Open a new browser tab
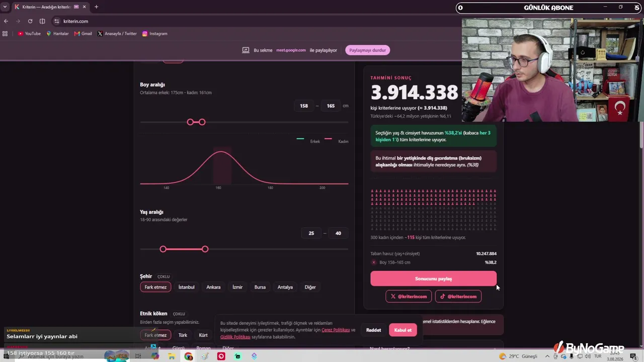644x362 pixels. [x=96, y=7]
